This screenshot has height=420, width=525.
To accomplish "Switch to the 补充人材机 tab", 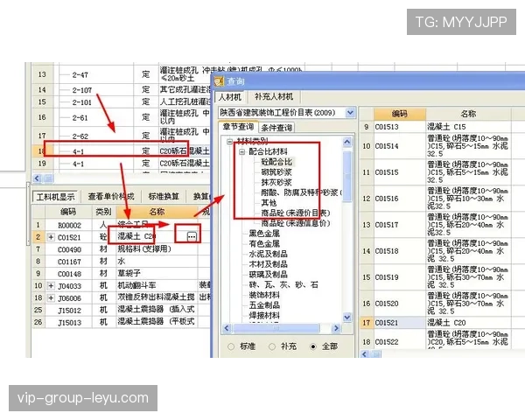I will pyautogui.click(x=274, y=97).
